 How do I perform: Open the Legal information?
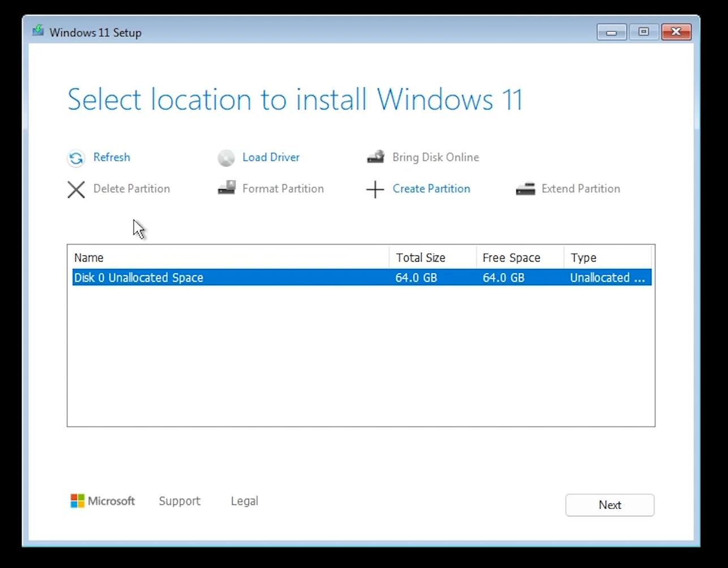click(x=244, y=501)
